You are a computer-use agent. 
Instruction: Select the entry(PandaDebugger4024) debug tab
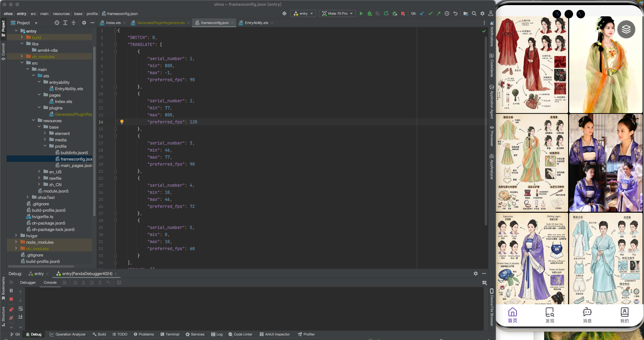click(87, 273)
